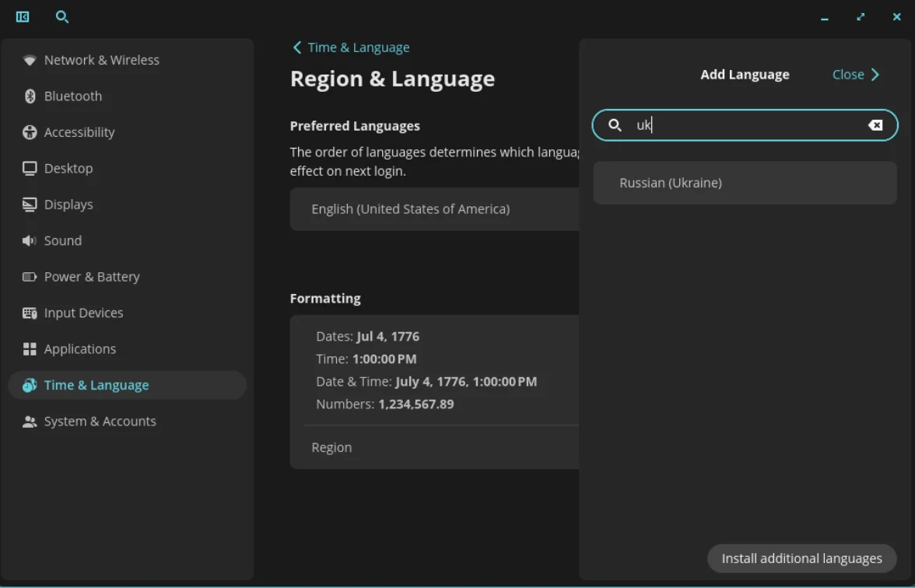This screenshot has height=588, width=915.
Task: Click the sidebar toggle icon in header
Action: pos(23,16)
